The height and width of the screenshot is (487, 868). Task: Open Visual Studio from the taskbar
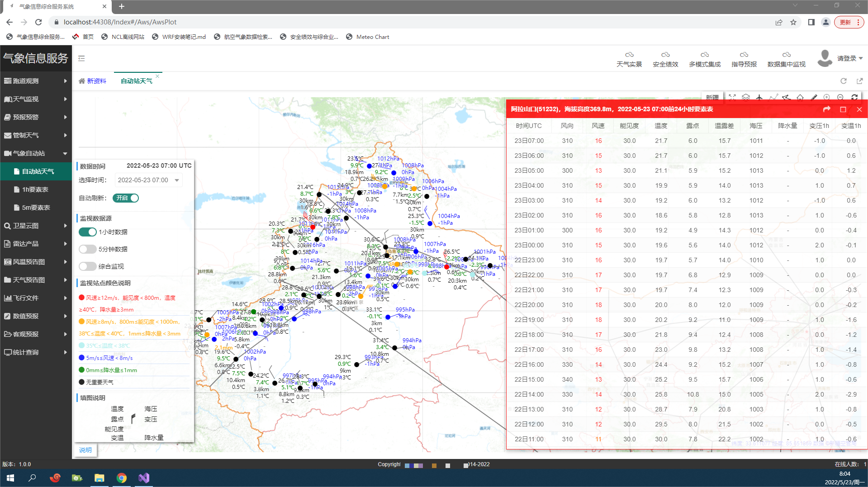(x=144, y=478)
